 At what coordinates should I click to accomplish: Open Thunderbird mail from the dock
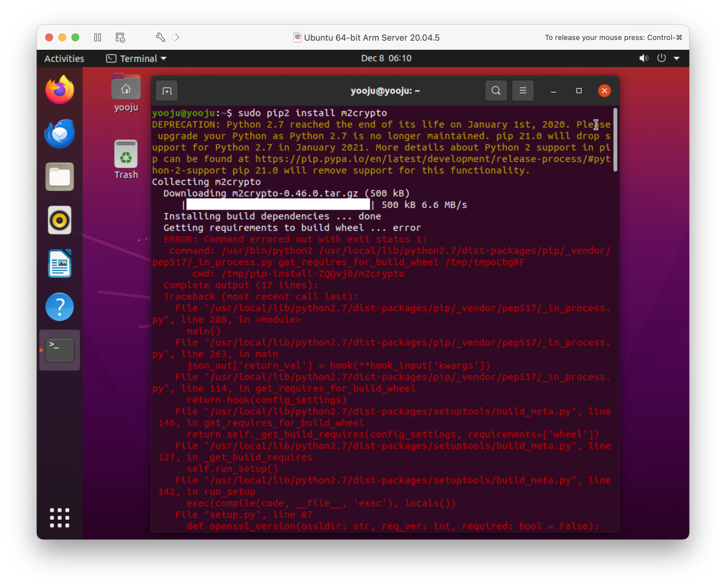(x=60, y=133)
